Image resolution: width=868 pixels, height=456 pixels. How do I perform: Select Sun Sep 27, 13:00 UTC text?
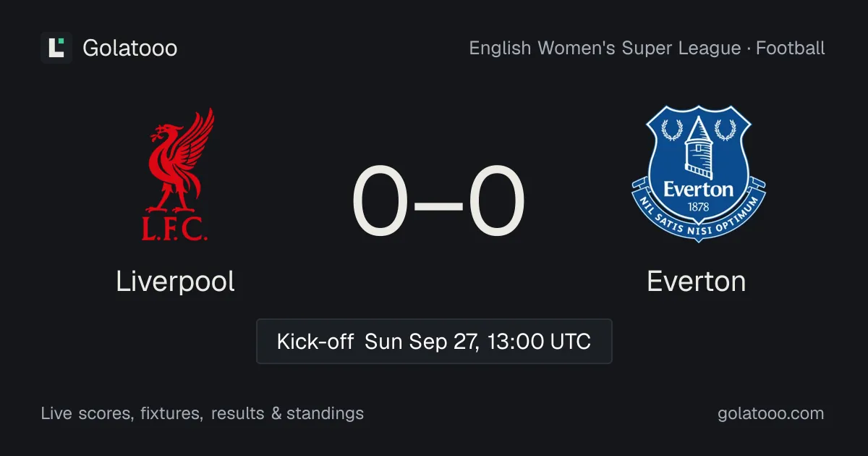point(478,341)
